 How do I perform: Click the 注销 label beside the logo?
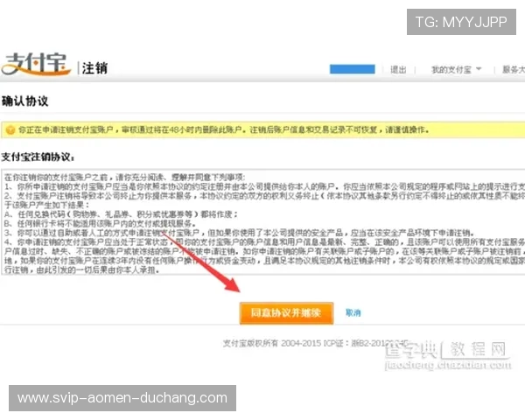[94, 67]
